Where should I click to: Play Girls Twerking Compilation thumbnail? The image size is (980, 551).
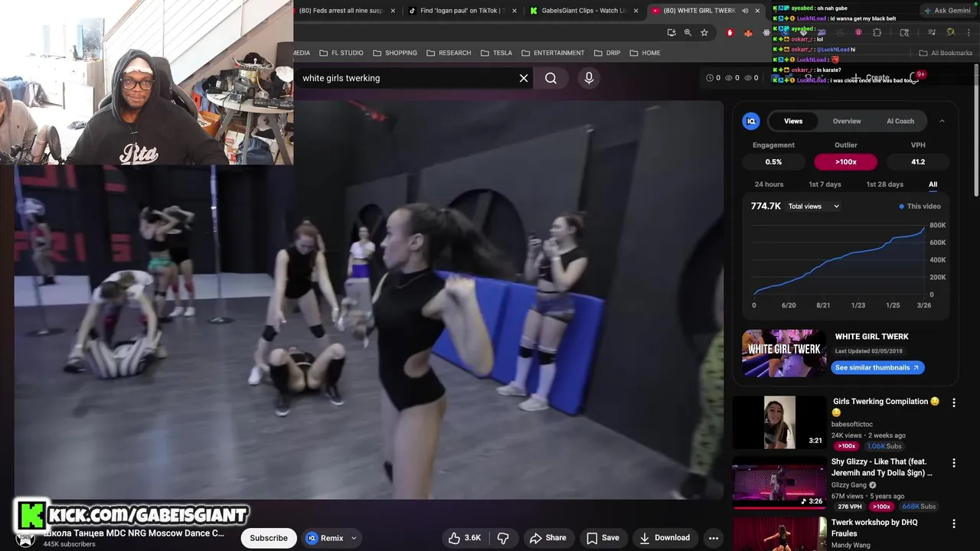coord(779,422)
